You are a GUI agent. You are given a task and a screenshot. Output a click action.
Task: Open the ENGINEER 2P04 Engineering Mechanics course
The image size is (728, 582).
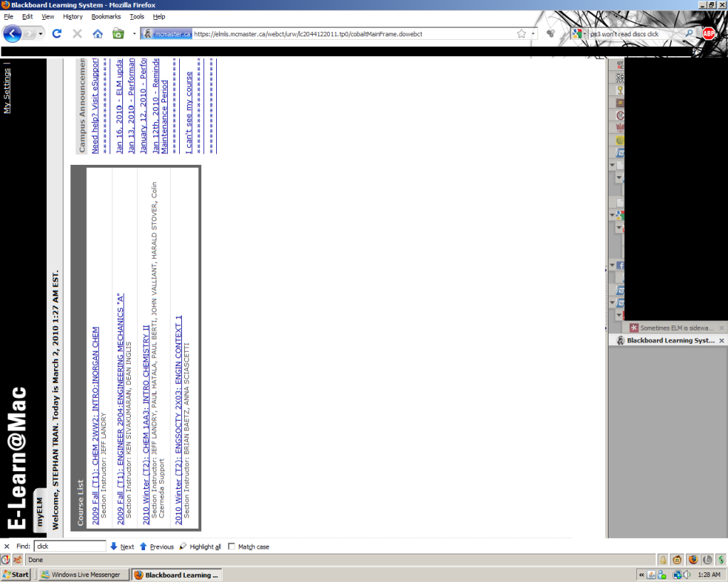[x=120, y=409]
